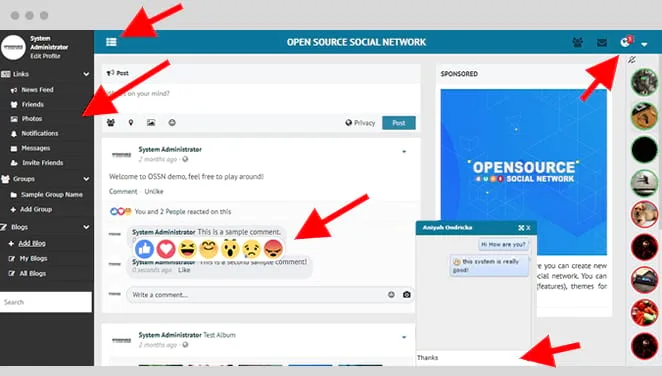Viewport: 662px width, 376px height.
Task: Click the solid black chat contact avatar
Action: 644,150
